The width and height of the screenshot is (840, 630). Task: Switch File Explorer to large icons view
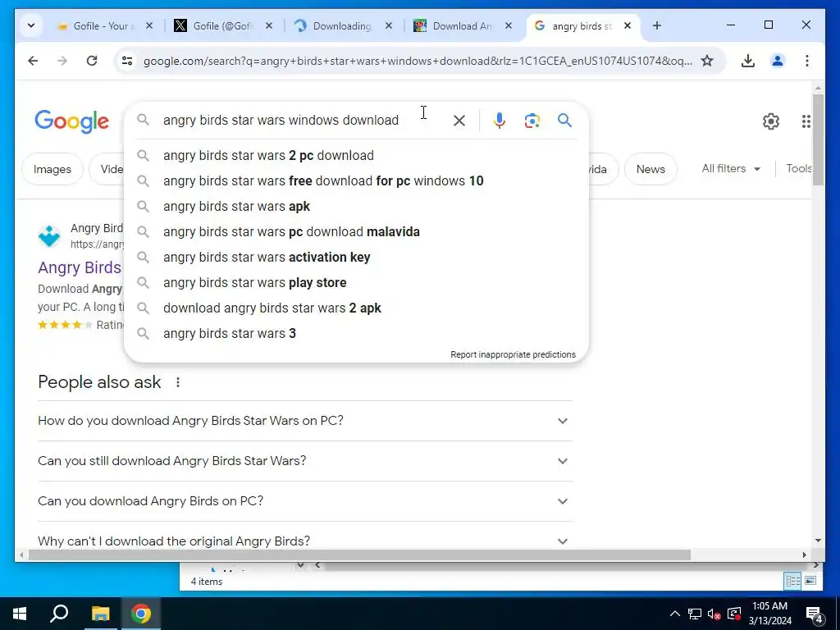(x=810, y=581)
